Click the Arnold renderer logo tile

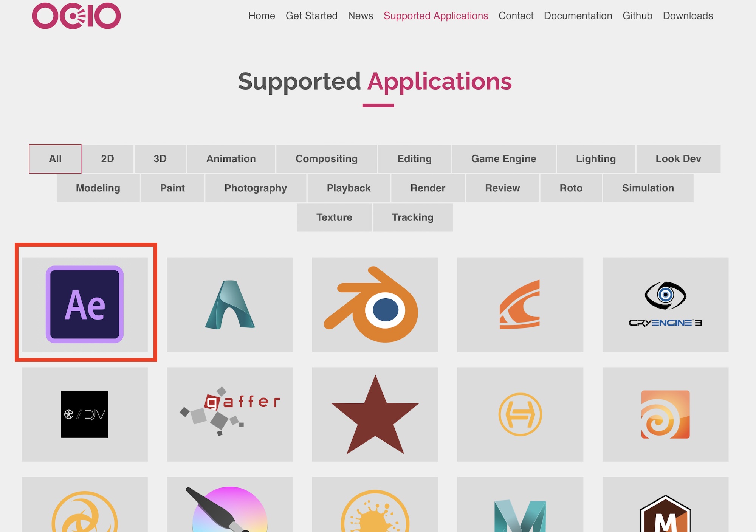click(230, 304)
